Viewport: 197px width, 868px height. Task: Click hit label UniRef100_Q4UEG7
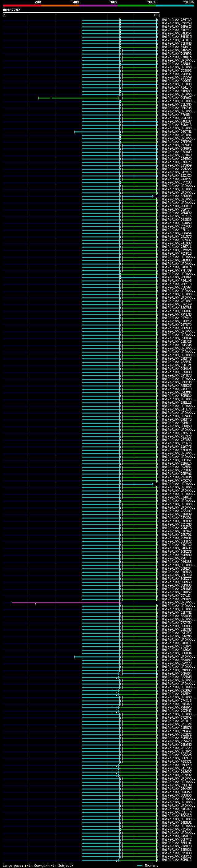pyautogui.click(x=177, y=121)
